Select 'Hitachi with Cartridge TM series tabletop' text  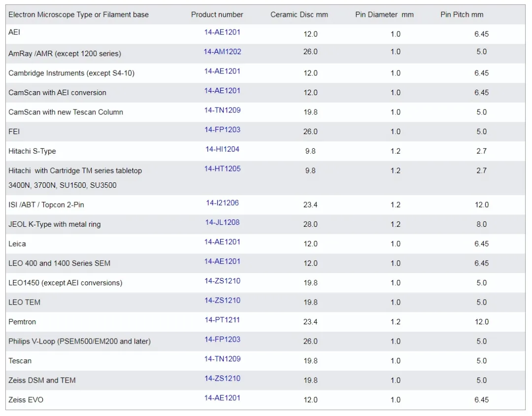[75, 171]
